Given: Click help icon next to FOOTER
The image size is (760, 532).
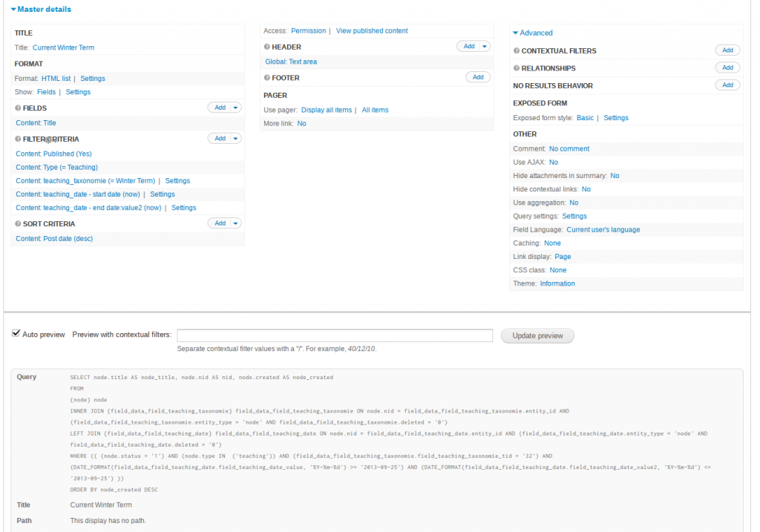Looking at the screenshot, I should click(x=267, y=78).
